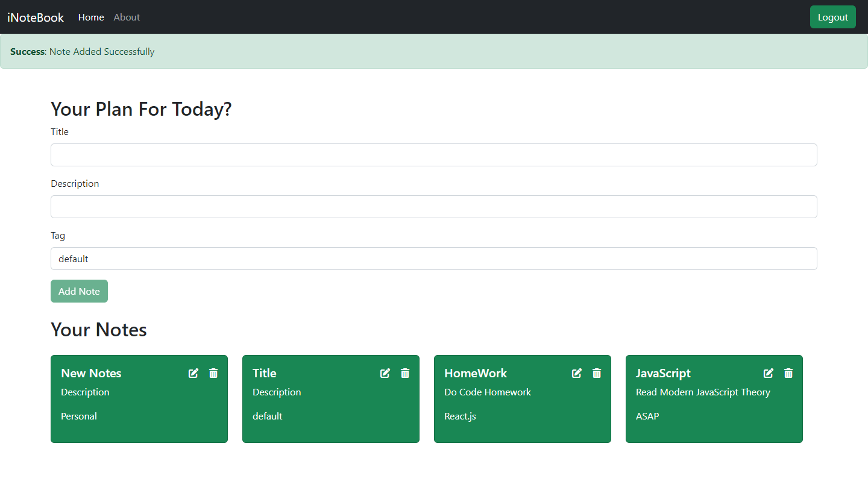The image size is (868, 490).
Task: Select the Tag field containing default
Action: pyautogui.click(x=433, y=259)
